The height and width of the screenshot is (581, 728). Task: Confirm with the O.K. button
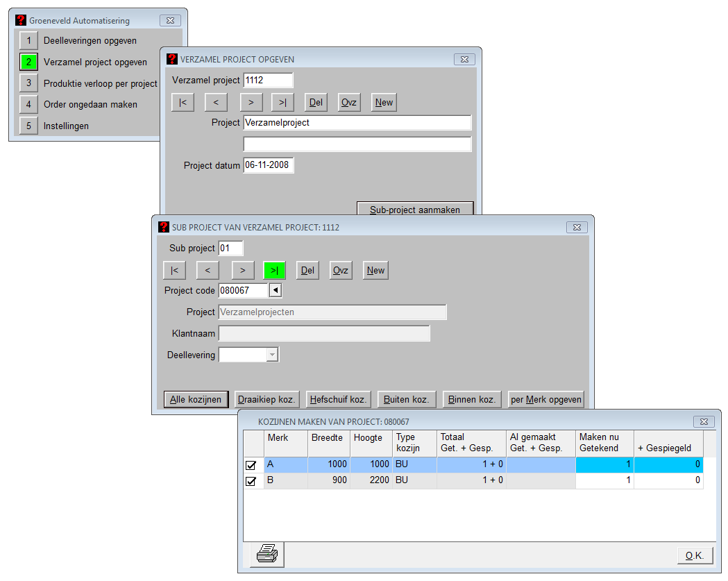[695, 555]
